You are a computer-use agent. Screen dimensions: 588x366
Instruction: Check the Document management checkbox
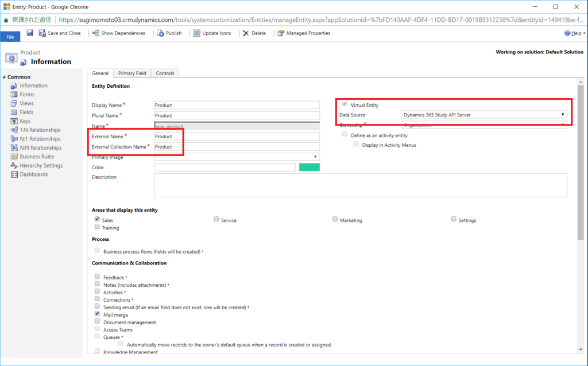pos(97,321)
